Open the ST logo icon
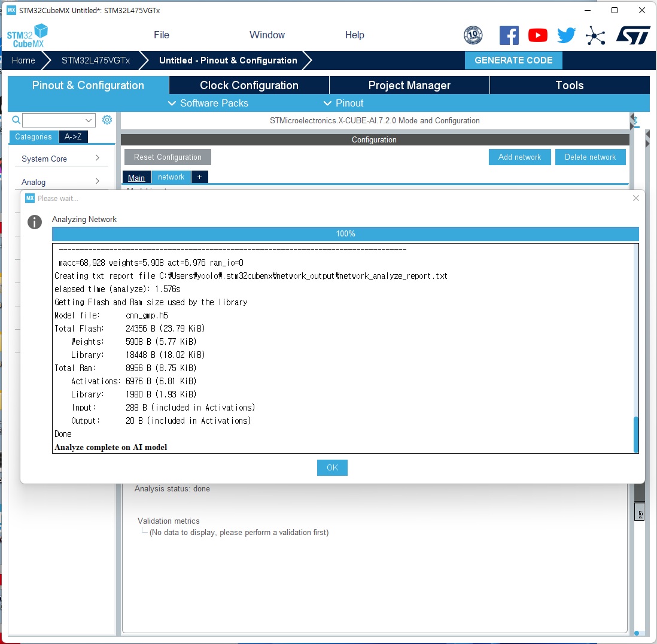Image resolution: width=657 pixels, height=644 pixels. click(x=633, y=35)
